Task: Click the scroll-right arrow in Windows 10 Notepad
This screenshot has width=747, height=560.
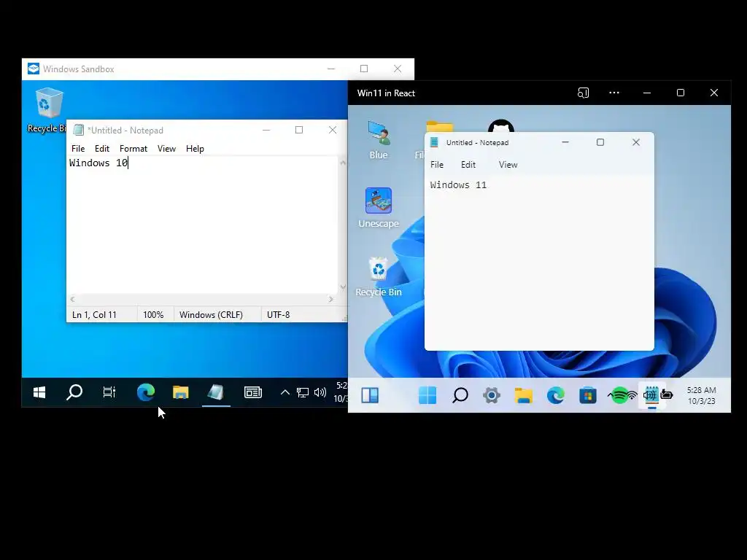Action: pyautogui.click(x=330, y=299)
